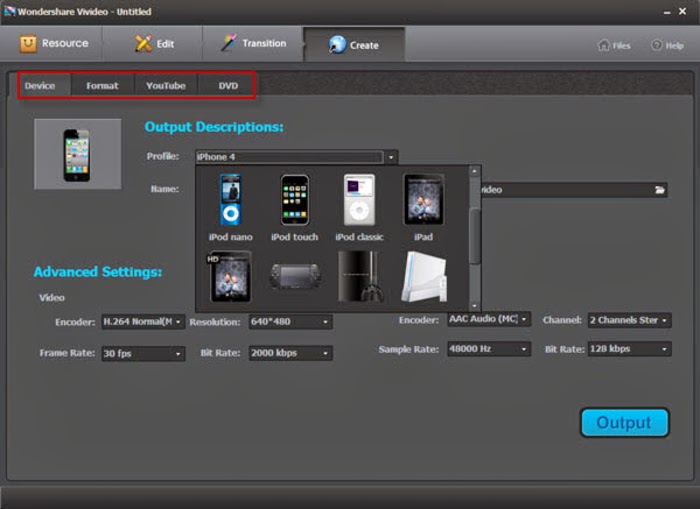Click the Wondershare Vivideo title bar logo
Screen dimensions: 700x509
(x=9, y=11)
